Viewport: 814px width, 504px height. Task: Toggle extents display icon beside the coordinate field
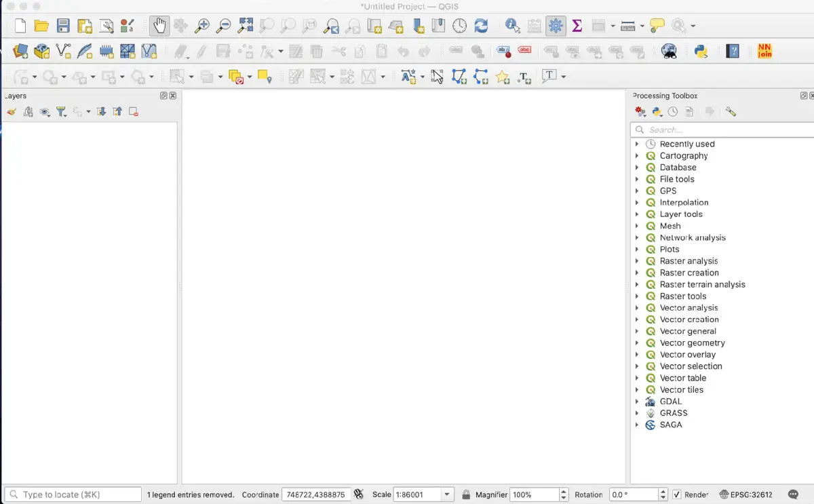(x=359, y=495)
